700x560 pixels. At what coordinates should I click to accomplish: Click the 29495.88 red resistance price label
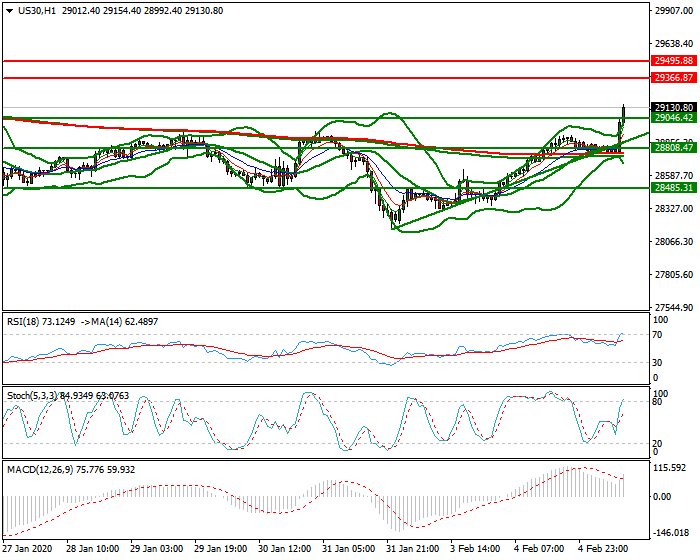coord(674,61)
